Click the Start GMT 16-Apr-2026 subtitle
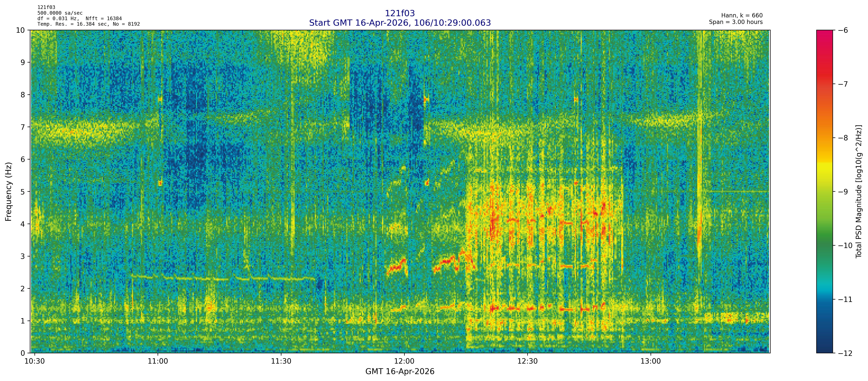Image resolution: width=868 pixels, height=381 pixels. (400, 23)
